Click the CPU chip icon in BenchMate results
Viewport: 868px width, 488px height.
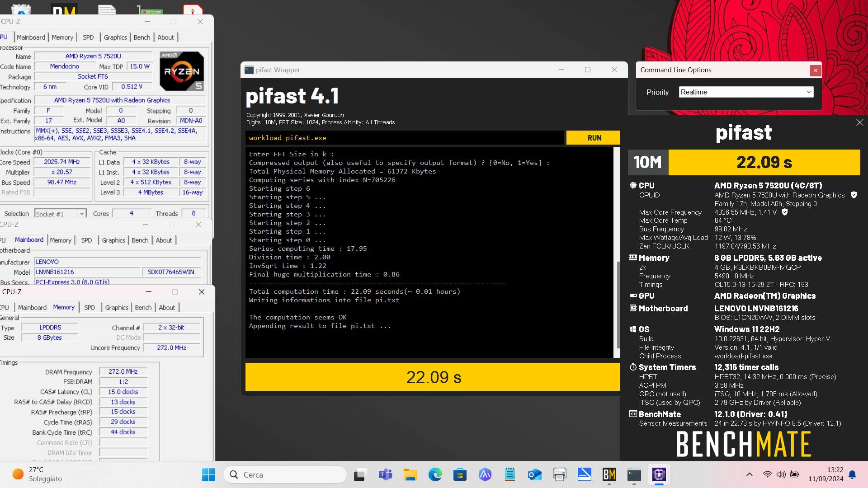click(x=633, y=185)
